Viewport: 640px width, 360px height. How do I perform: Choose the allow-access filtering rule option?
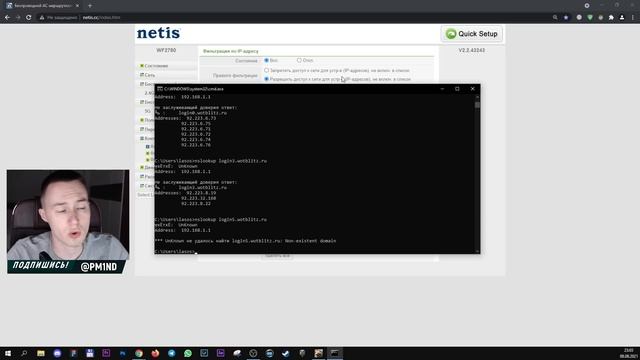(267, 79)
